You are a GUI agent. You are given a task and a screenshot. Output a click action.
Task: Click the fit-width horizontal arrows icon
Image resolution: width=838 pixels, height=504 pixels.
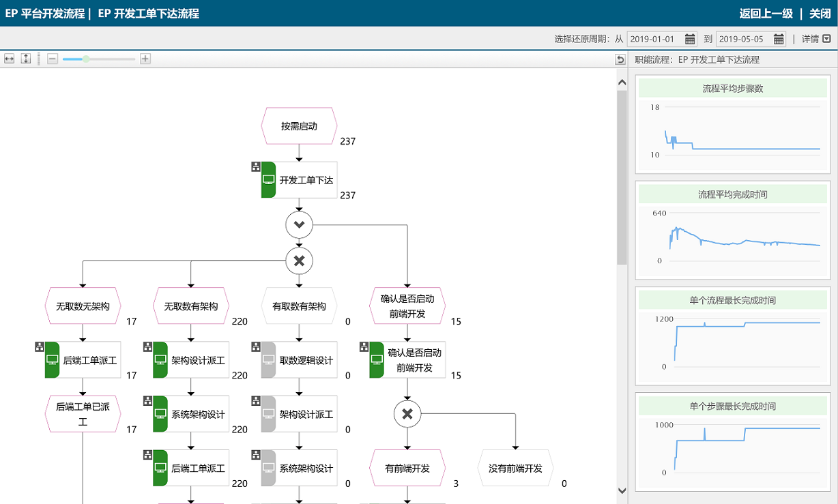click(10, 59)
